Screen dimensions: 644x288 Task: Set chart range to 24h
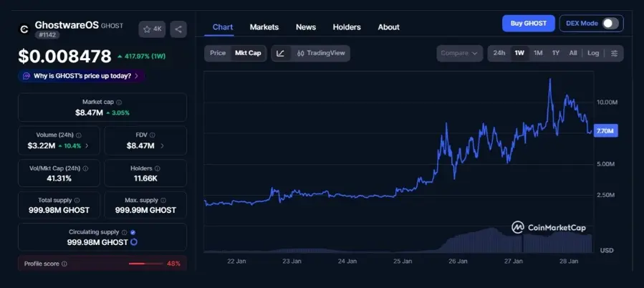click(499, 53)
